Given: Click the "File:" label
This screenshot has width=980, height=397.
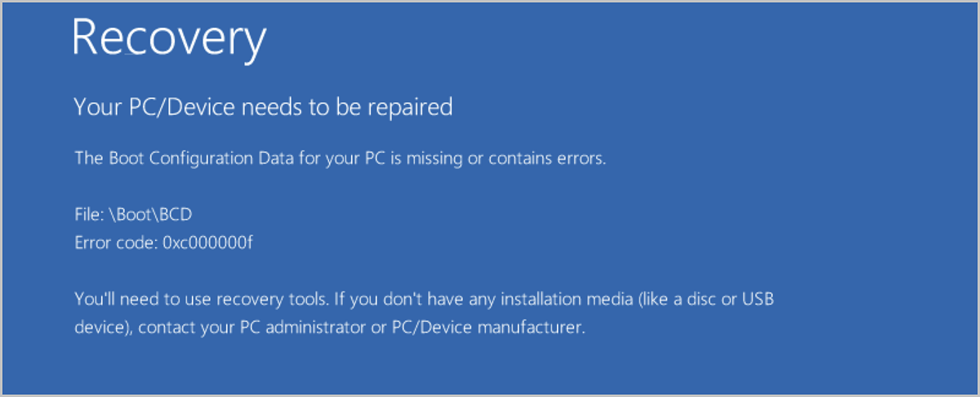Looking at the screenshot, I should click(x=87, y=214).
